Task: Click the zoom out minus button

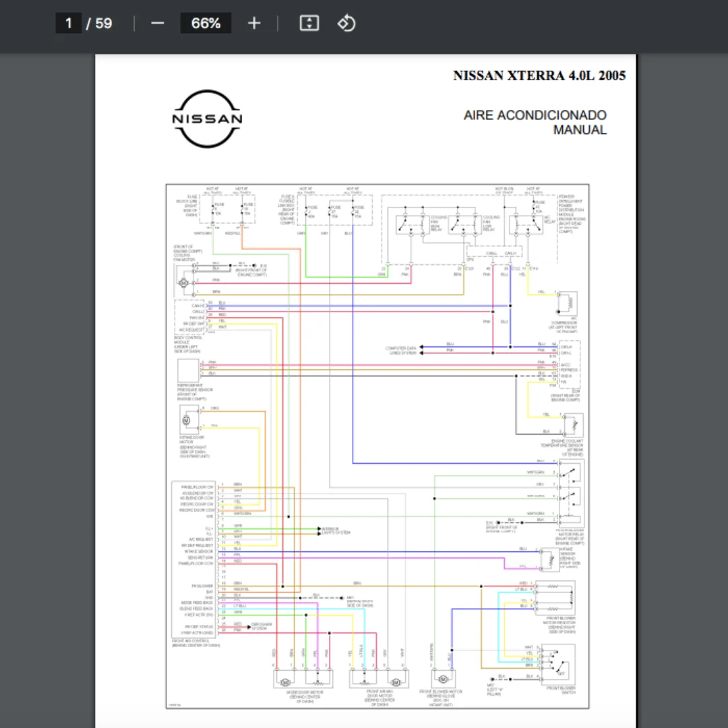Action: point(157,23)
